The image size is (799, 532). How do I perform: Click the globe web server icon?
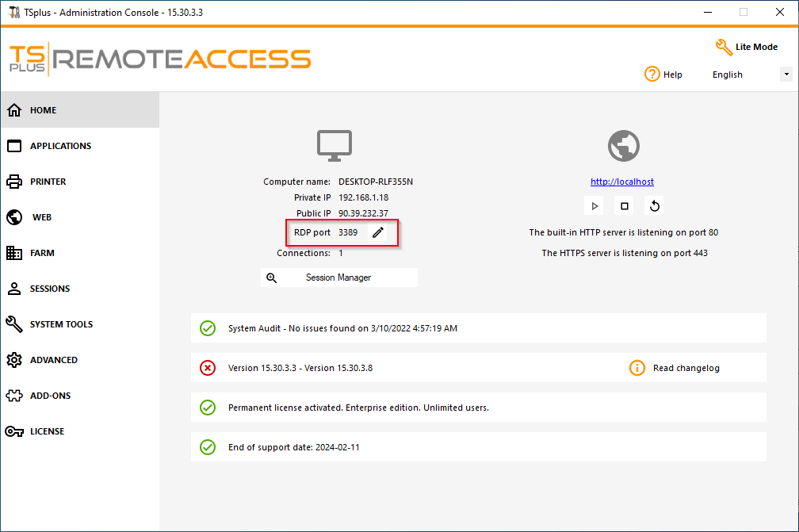point(623,147)
